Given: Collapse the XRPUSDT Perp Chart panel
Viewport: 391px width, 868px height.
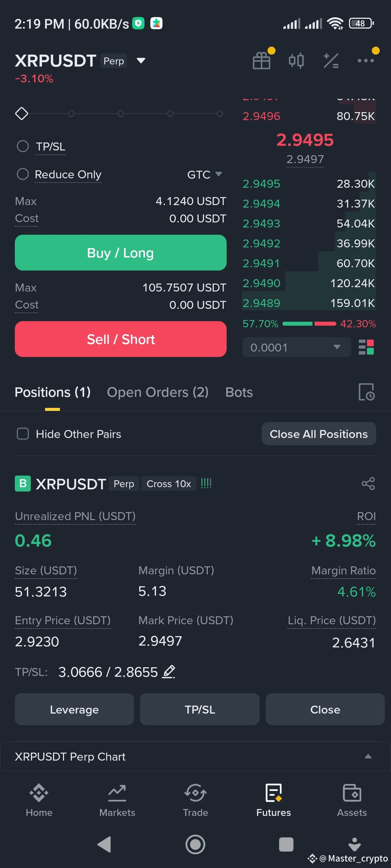Looking at the screenshot, I should 368,756.
